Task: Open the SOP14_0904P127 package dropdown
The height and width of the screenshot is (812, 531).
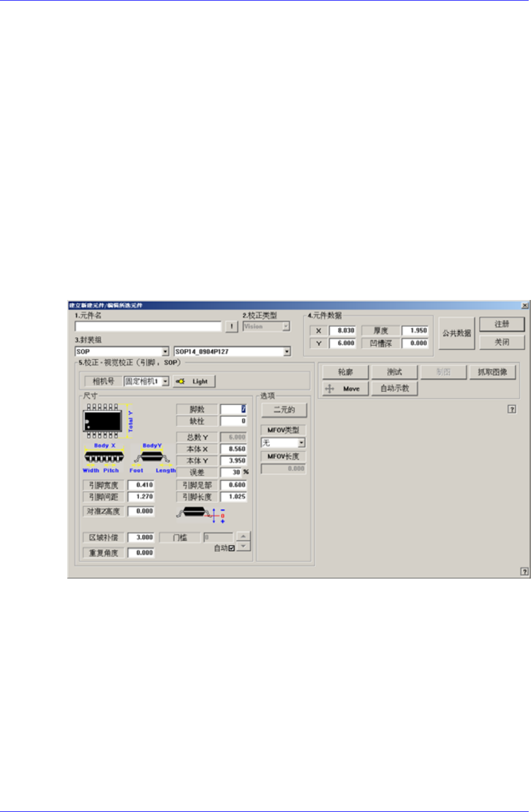Action: point(287,352)
